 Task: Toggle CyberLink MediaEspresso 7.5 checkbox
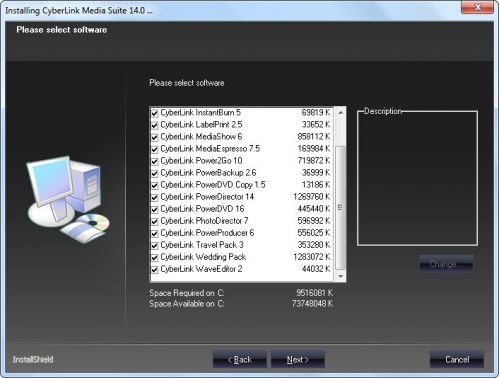154,149
